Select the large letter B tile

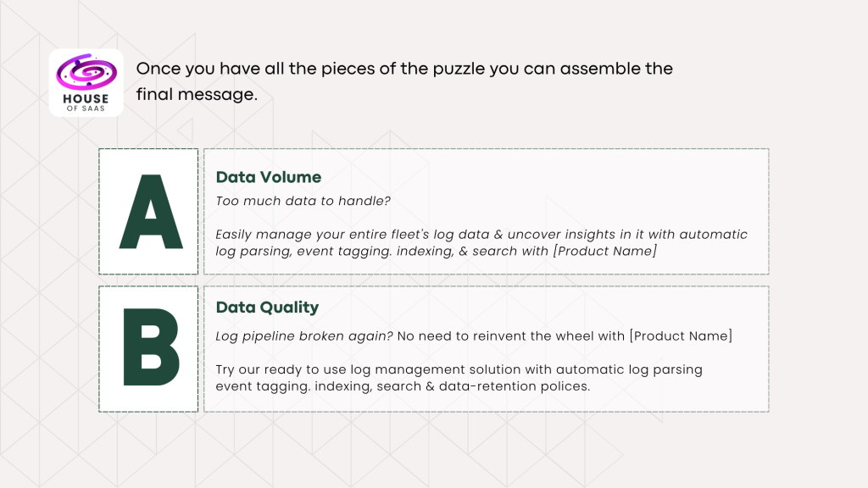pyautogui.click(x=149, y=348)
